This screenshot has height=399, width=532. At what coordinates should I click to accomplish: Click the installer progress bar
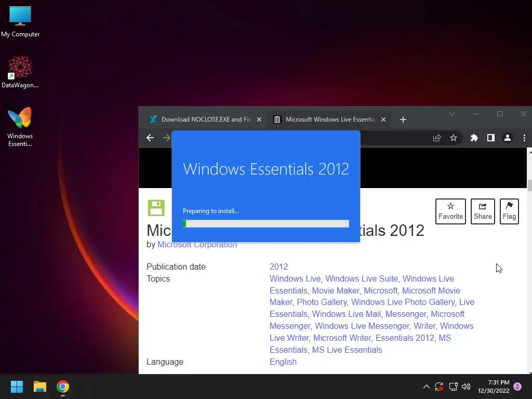click(265, 223)
